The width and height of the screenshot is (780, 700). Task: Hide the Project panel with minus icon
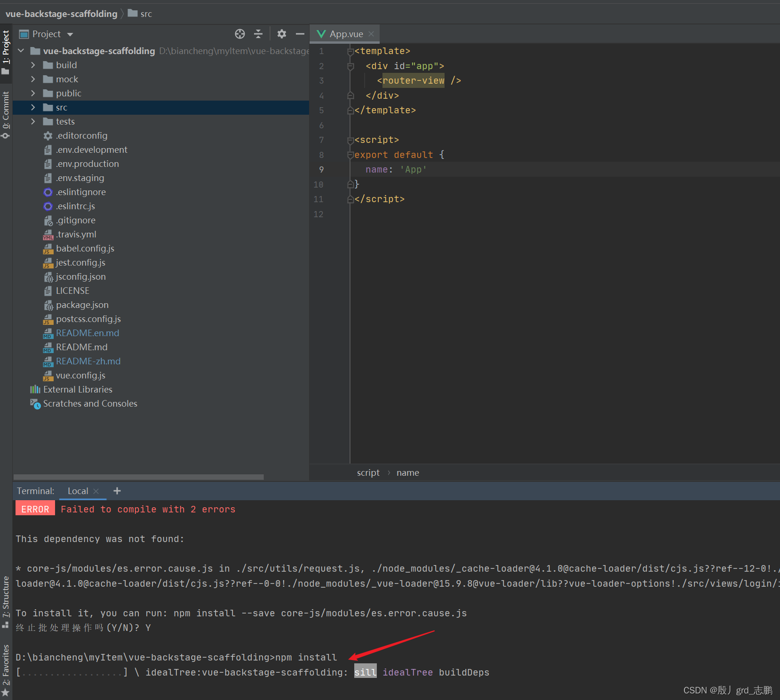(300, 34)
